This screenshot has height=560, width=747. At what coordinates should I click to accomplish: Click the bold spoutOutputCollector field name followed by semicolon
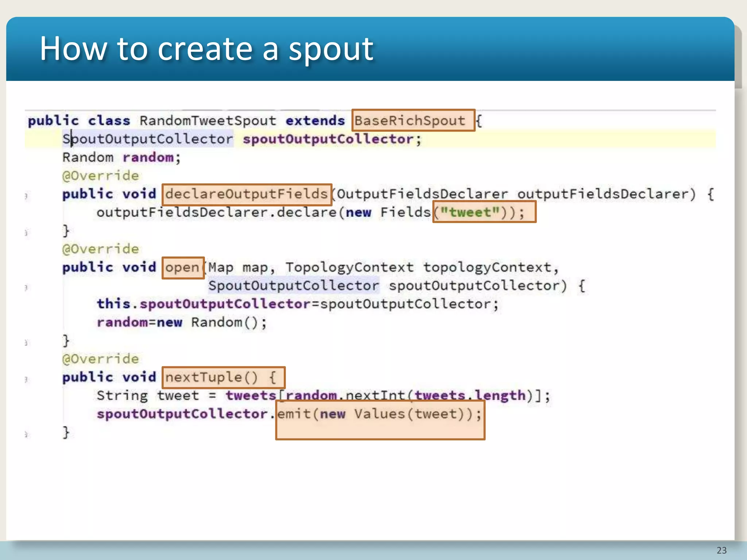(332, 139)
